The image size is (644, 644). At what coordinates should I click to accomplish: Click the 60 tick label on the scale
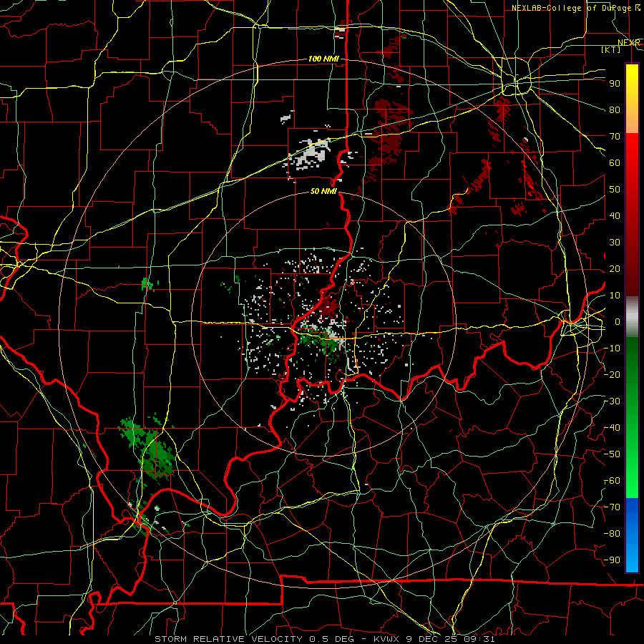click(x=615, y=163)
